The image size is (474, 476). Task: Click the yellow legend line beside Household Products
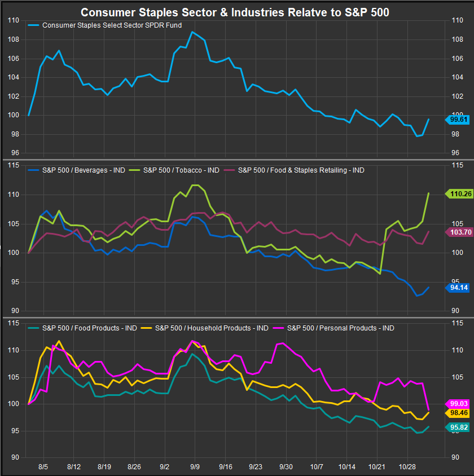pyautogui.click(x=146, y=328)
